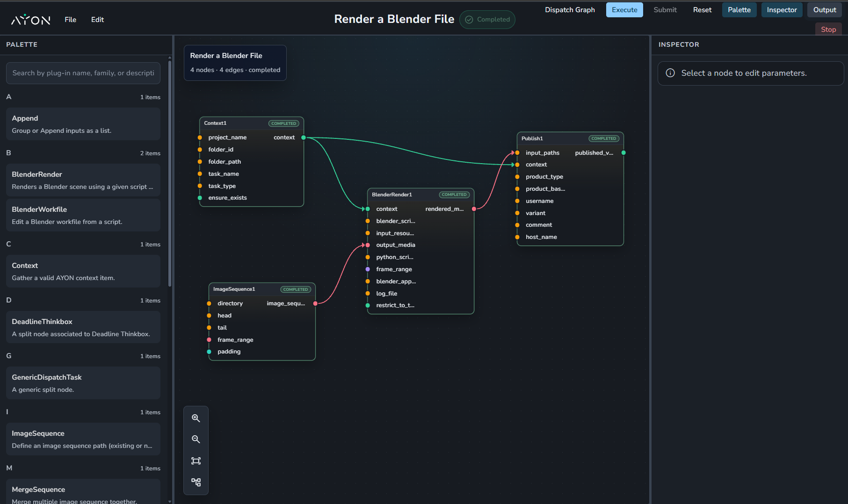Click the '4 nodes · 4 edges · completed' summary
This screenshot has width=848, height=504.
235,70
